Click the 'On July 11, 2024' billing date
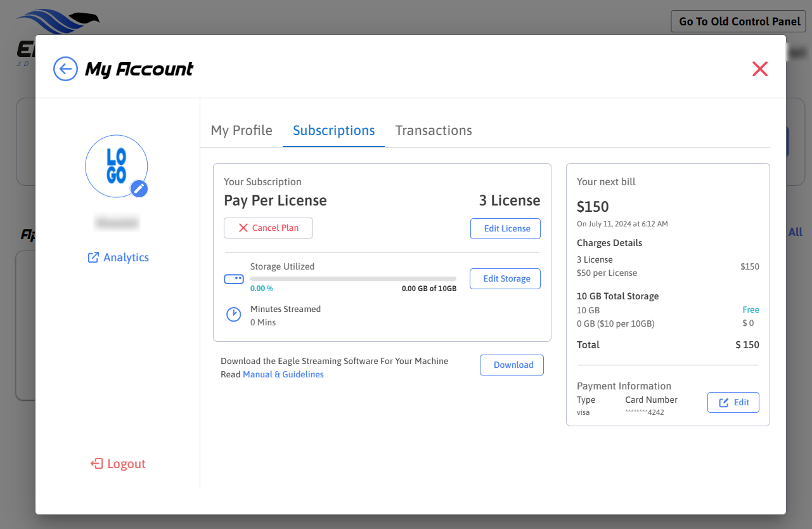The image size is (812, 529). [x=622, y=224]
